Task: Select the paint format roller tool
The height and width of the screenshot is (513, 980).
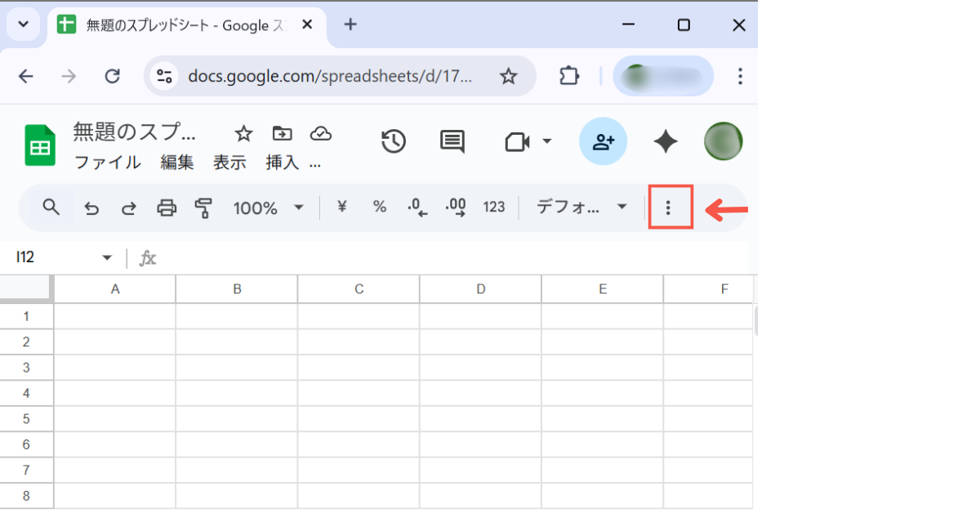Action: coord(203,208)
